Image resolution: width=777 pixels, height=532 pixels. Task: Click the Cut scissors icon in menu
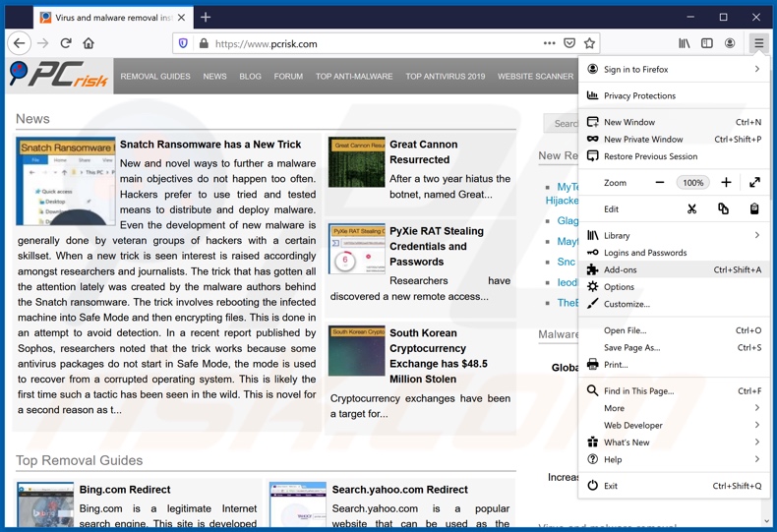pyautogui.click(x=691, y=208)
